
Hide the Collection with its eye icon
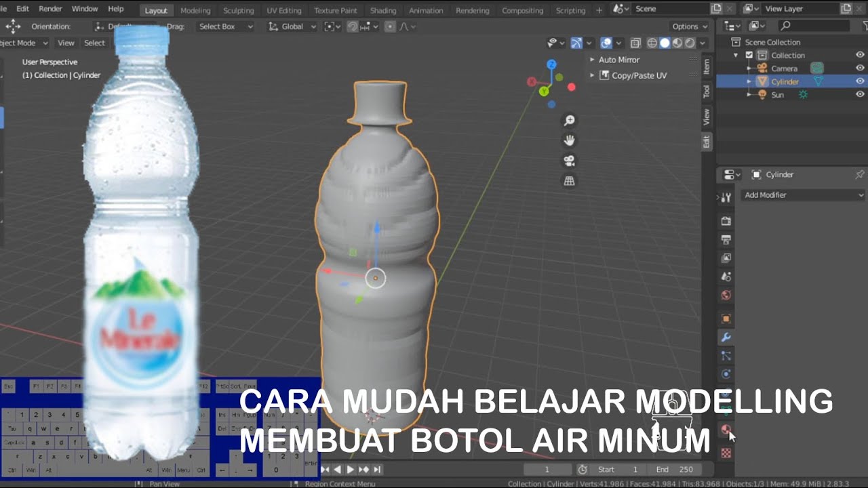click(860, 55)
